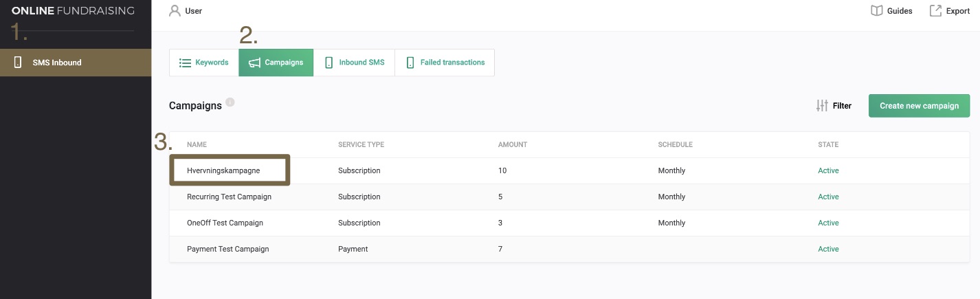Click Active state of OneOff Test Campaign

828,223
